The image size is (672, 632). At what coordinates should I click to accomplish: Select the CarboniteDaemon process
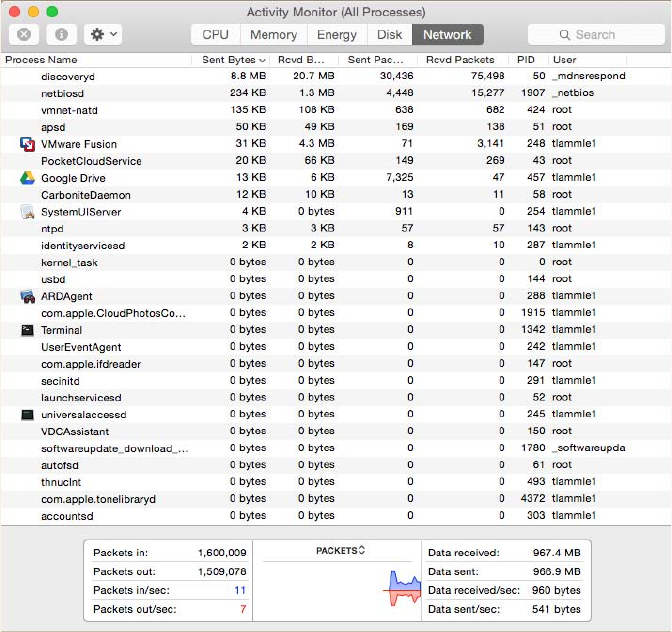336,195
